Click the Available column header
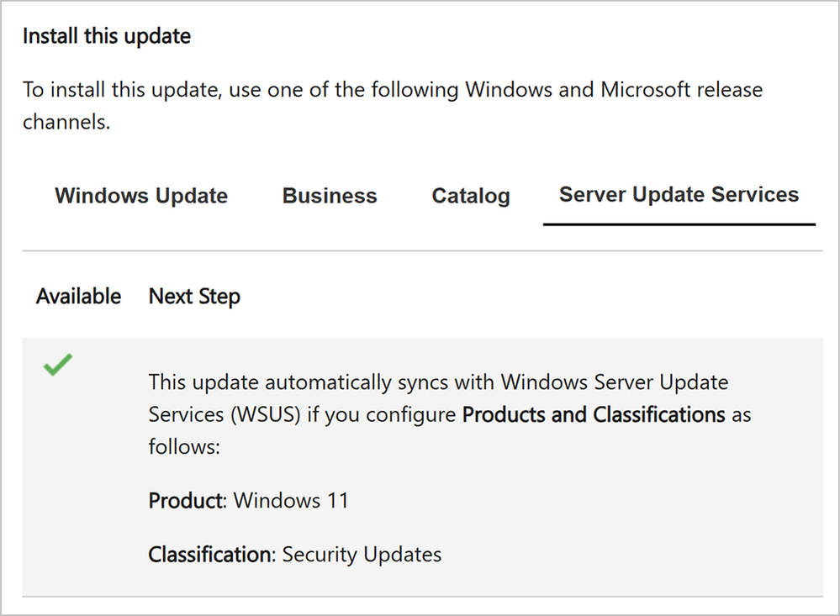 pyautogui.click(x=78, y=297)
